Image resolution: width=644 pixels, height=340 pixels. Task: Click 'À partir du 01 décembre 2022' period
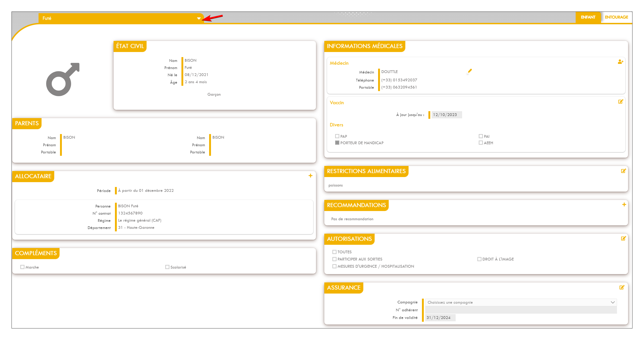point(146,190)
